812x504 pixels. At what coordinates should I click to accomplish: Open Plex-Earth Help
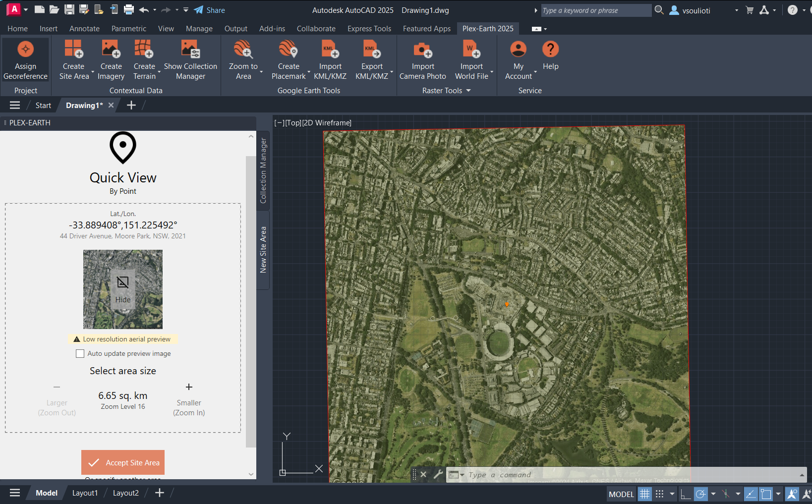coord(550,56)
